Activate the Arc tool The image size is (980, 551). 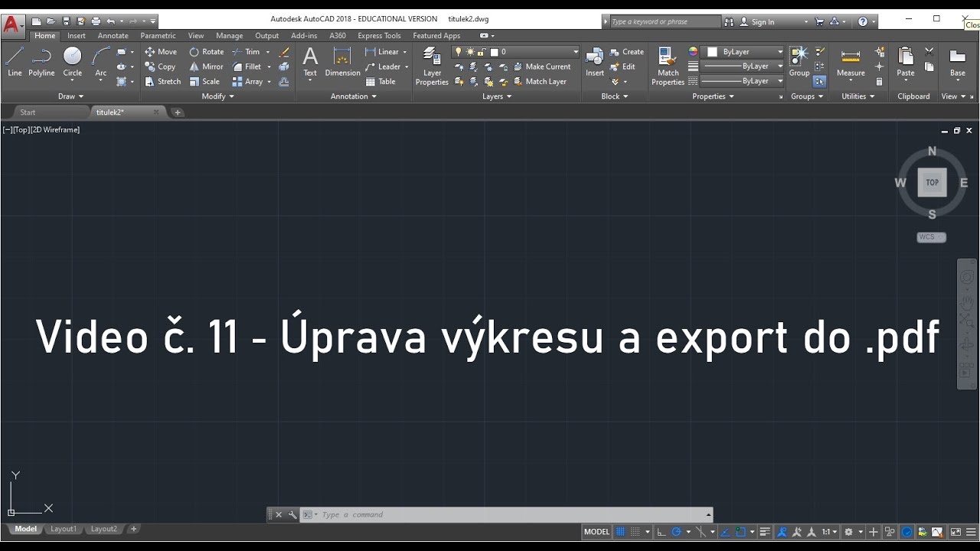pos(100,62)
